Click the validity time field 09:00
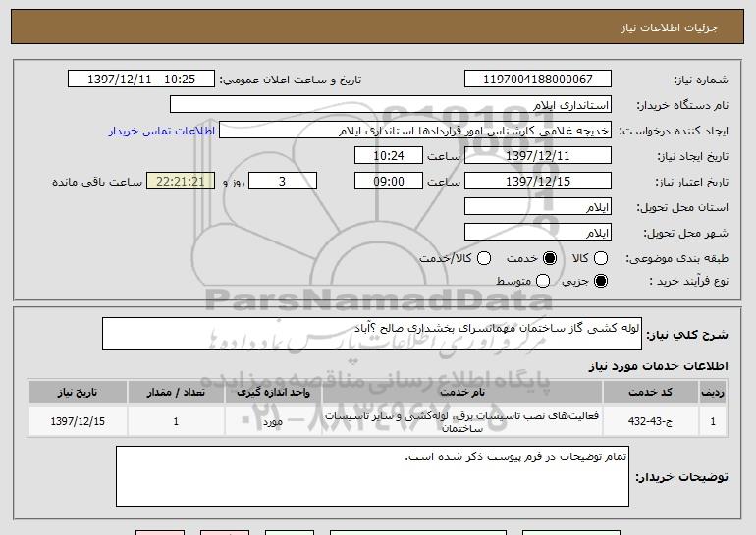The height and width of the screenshot is (535, 756). [389, 182]
